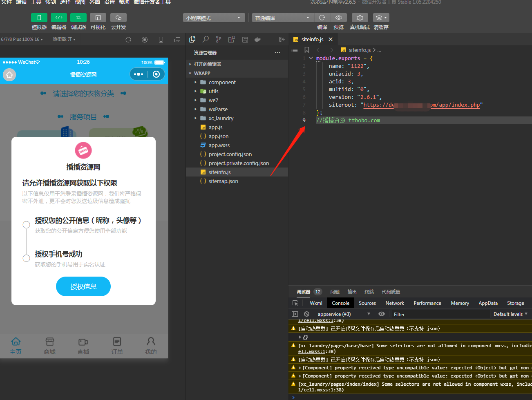
Task: Toggle the Editor panel button
Action: (59, 18)
